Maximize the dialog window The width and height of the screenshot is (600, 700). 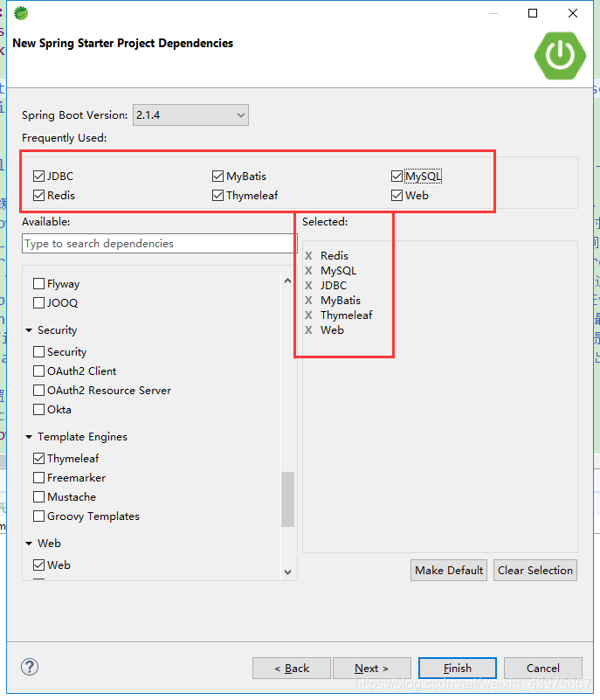[x=533, y=13]
